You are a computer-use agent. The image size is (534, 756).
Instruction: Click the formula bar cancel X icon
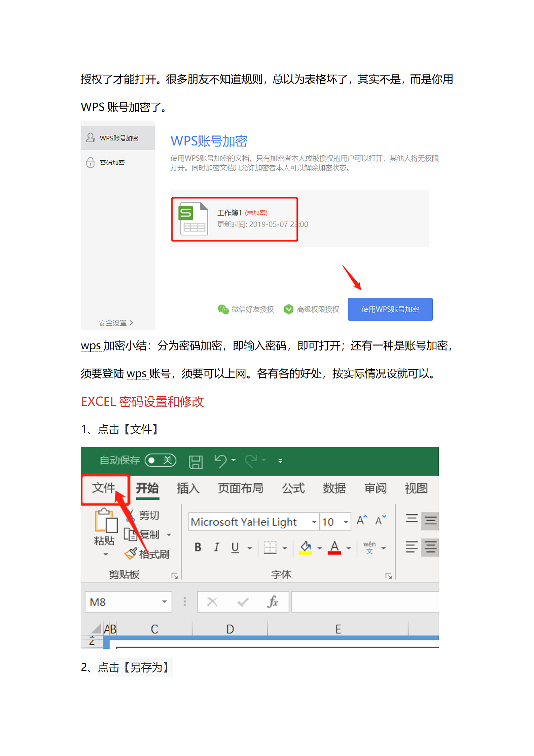click(x=212, y=602)
